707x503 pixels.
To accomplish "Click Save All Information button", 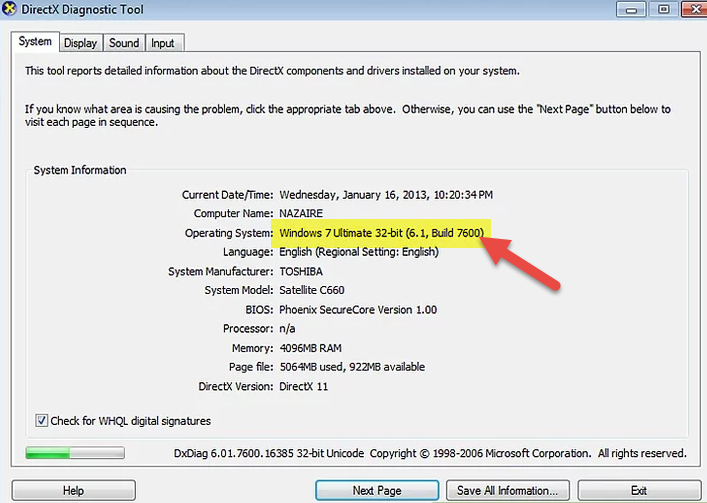I will (508, 490).
